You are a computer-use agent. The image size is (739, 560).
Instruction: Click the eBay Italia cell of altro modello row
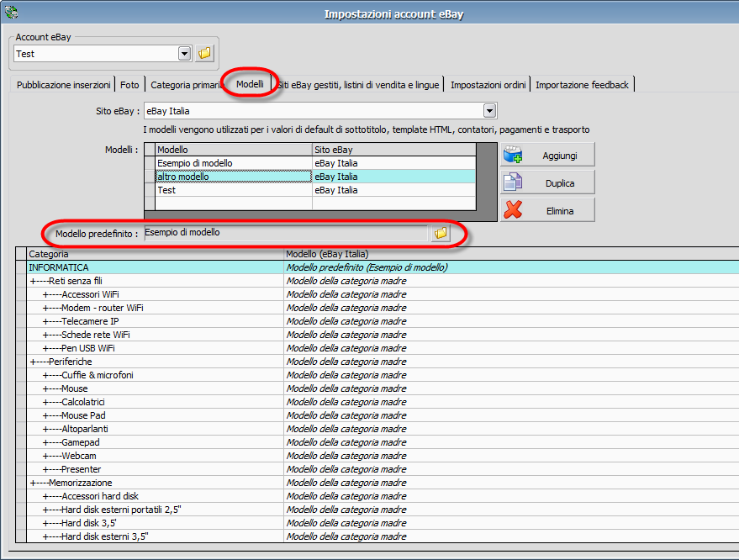click(x=394, y=177)
